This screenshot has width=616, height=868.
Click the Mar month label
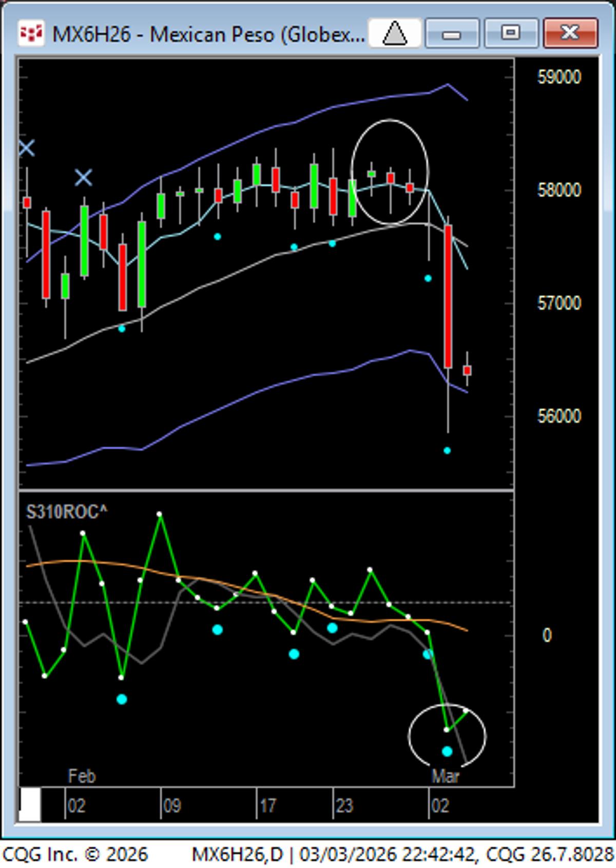click(445, 776)
